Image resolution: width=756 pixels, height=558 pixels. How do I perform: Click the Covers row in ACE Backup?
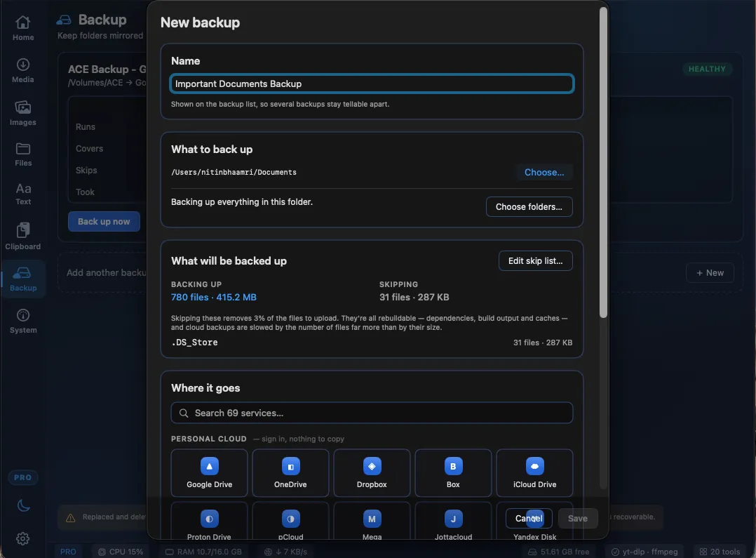(x=89, y=149)
